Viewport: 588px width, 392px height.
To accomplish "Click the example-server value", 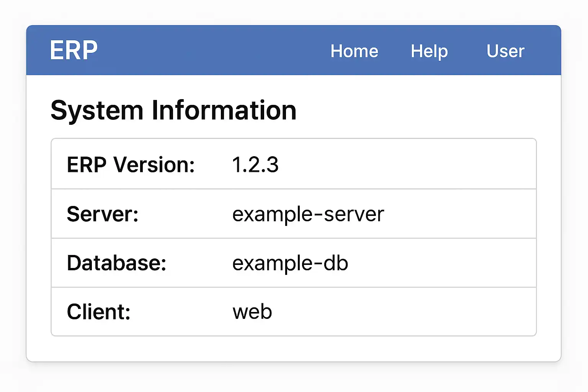I will coord(308,214).
